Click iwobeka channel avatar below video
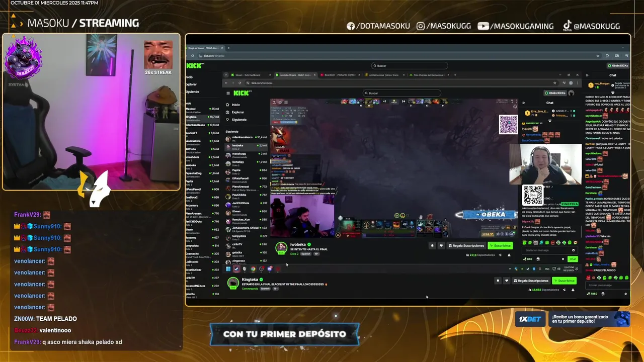This screenshot has height=362, width=644. [281, 248]
